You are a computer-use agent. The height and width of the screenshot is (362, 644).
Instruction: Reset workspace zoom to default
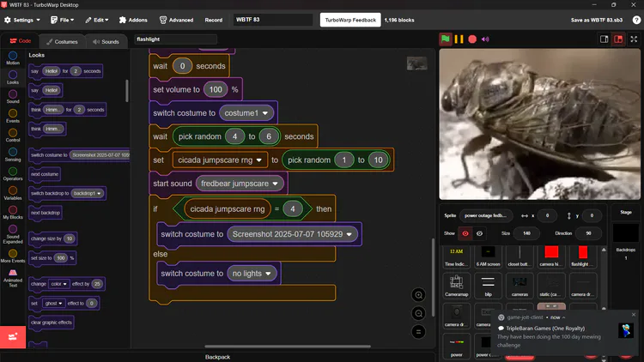[x=418, y=332]
